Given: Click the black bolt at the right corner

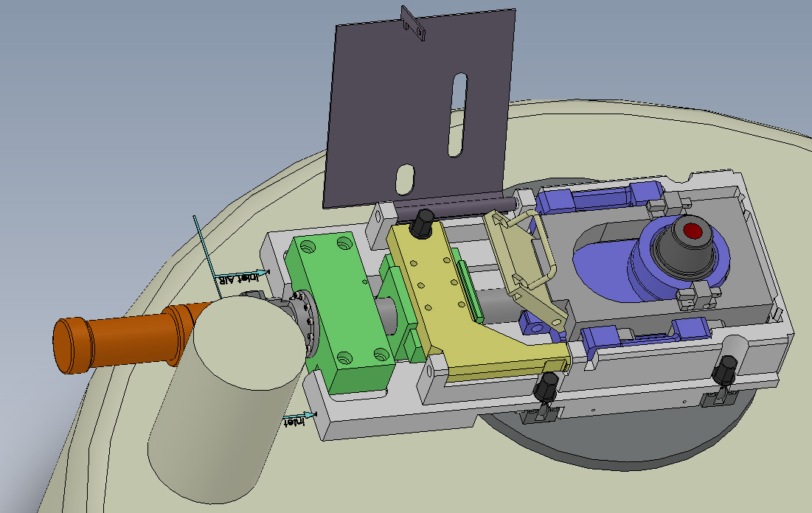Looking at the screenshot, I should click(x=725, y=371).
